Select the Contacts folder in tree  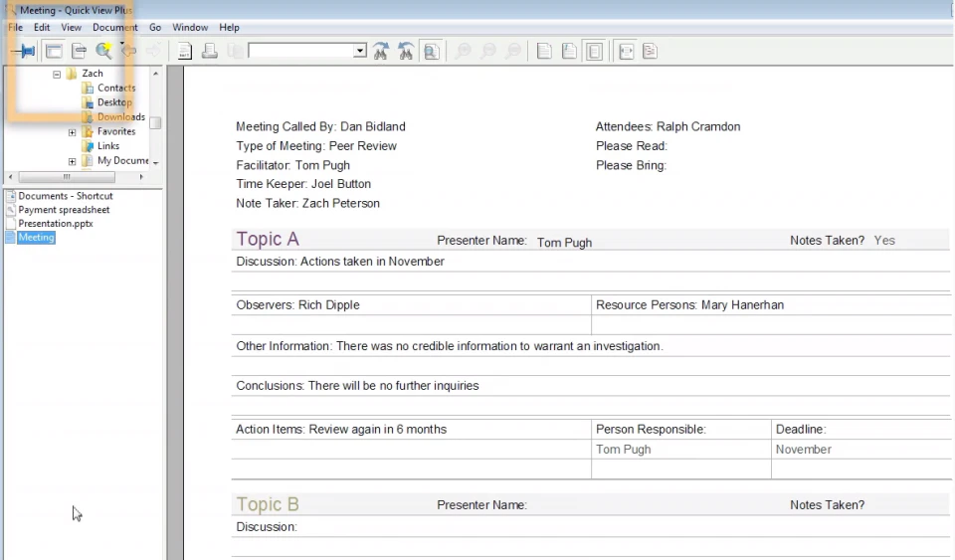tap(116, 88)
